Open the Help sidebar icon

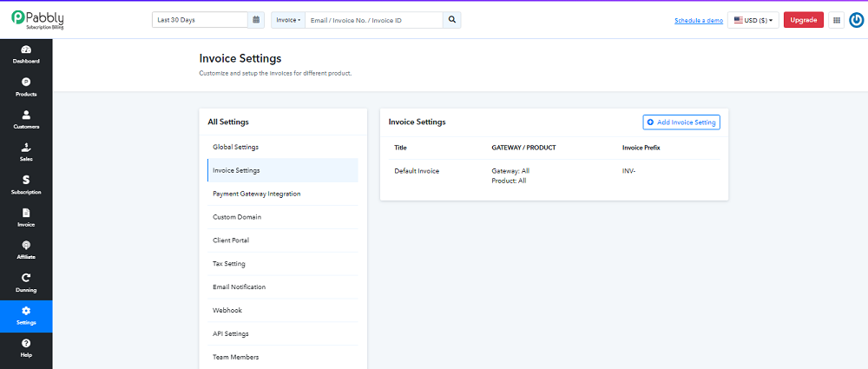tap(26, 348)
